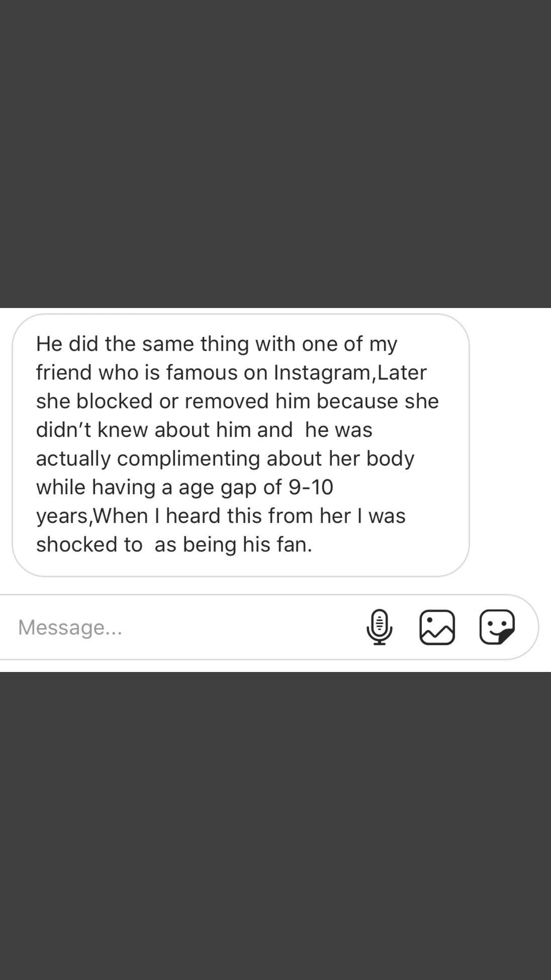This screenshot has height=980, width=551.
Task: Choose a sticker with the smiley sticker icon
Action: pos(497,627)
